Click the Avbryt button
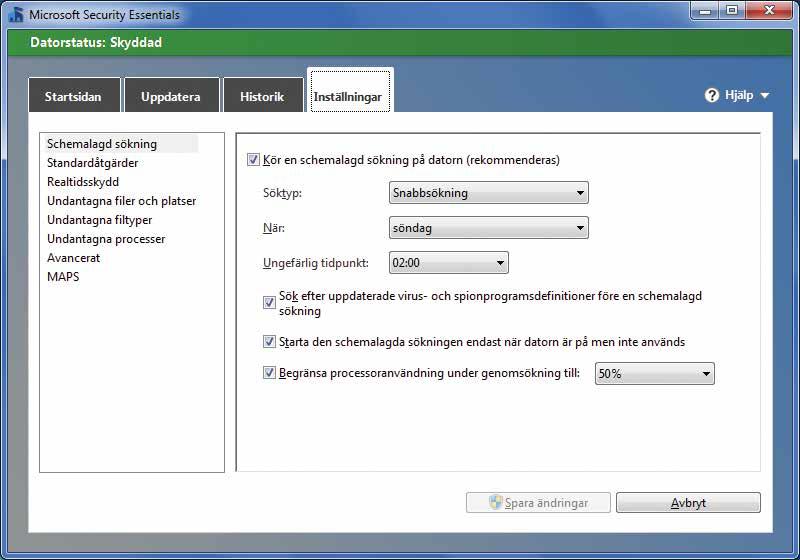 [x=688, y=502]
